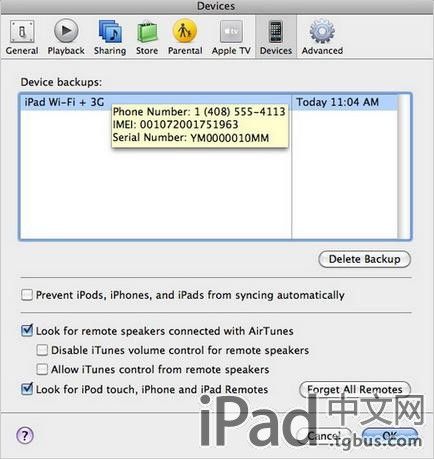Image resolution: width=434 pixels, height=459 pixels.
Task: Select the Devices iPhone icon
Action: tap(276, 31)
